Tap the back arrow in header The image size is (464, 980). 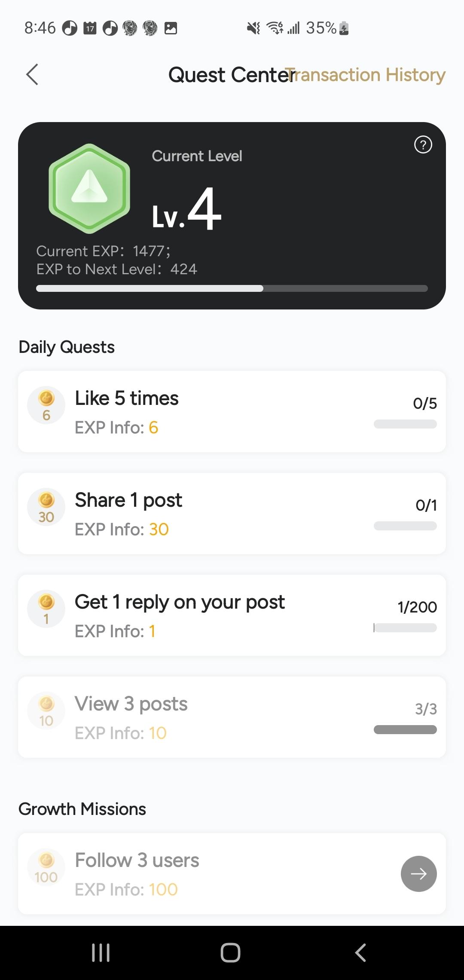point(32,75)
